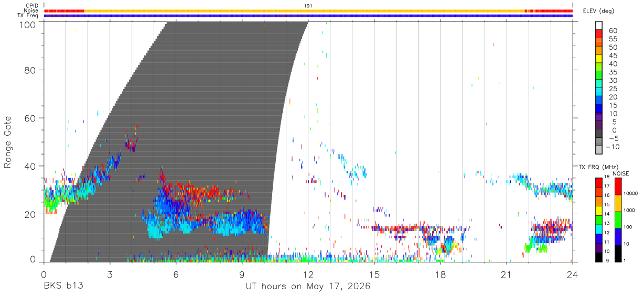Click the 'TX Freq' row label
This screenshot has width=644, height=297.
[28, 16]
